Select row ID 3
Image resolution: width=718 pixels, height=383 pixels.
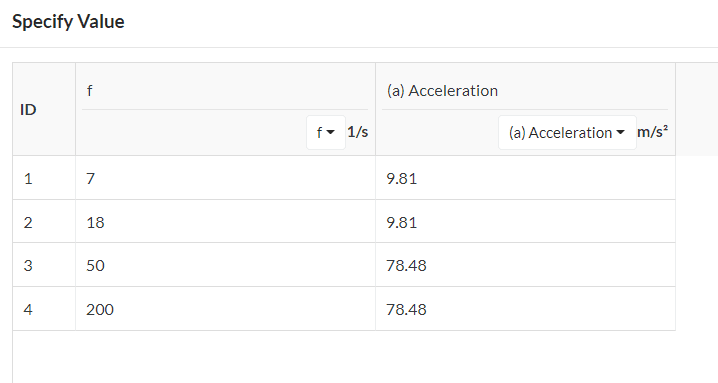click(x=44, y=265)
